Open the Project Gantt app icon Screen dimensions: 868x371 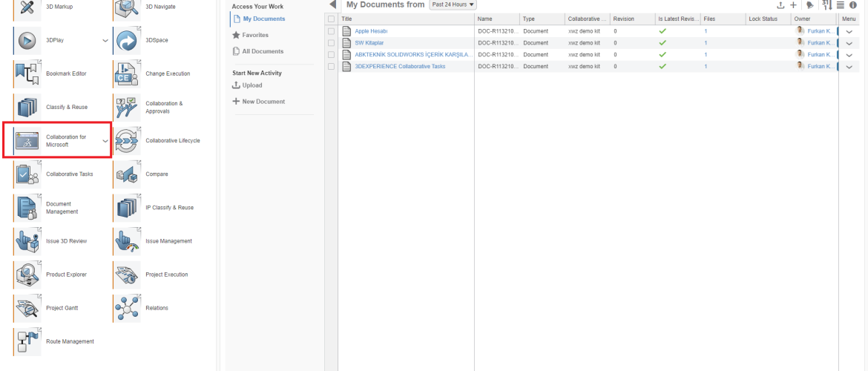pyautogui.click(x=27, y=308)
